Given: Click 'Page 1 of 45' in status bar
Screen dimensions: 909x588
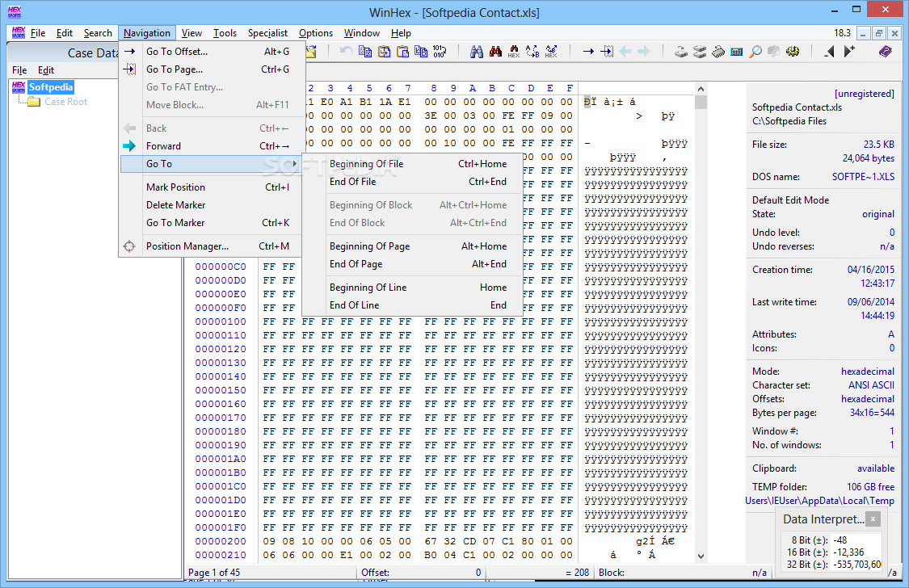Looking at the screenshot, I should click(x=214, y=573).
